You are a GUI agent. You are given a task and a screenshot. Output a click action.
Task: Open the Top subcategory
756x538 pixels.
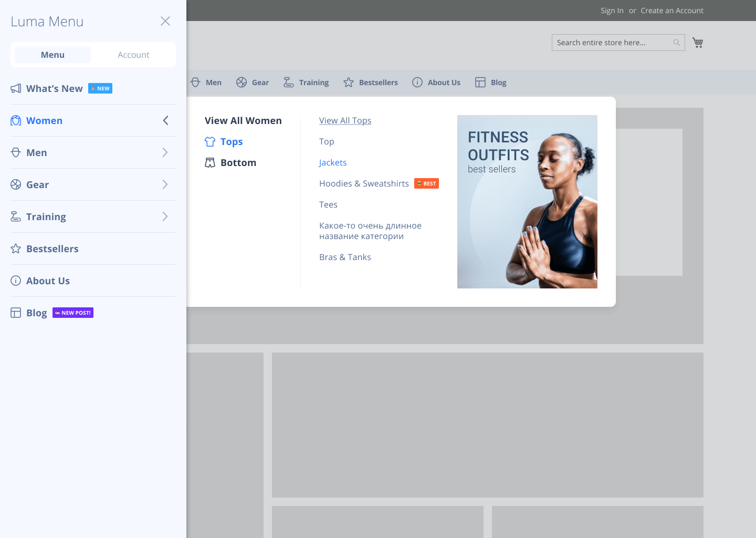(327, 141)
